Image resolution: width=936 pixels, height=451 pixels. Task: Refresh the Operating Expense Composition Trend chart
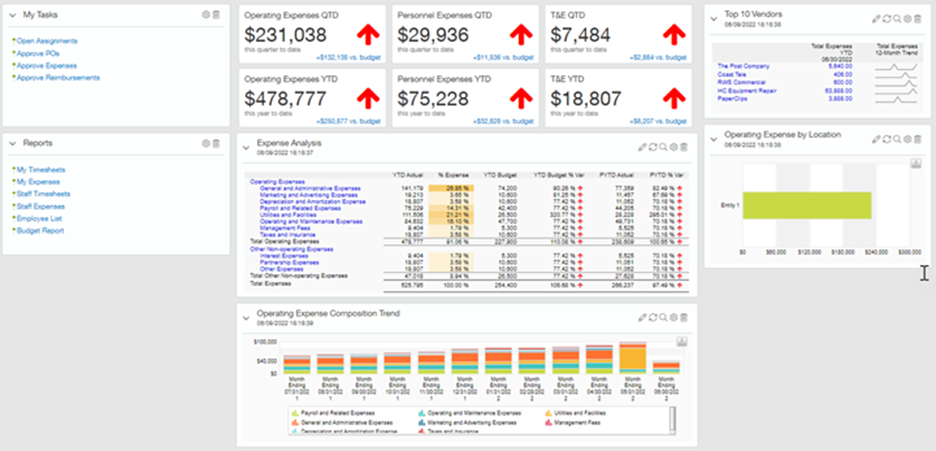[x=653, y=317]
